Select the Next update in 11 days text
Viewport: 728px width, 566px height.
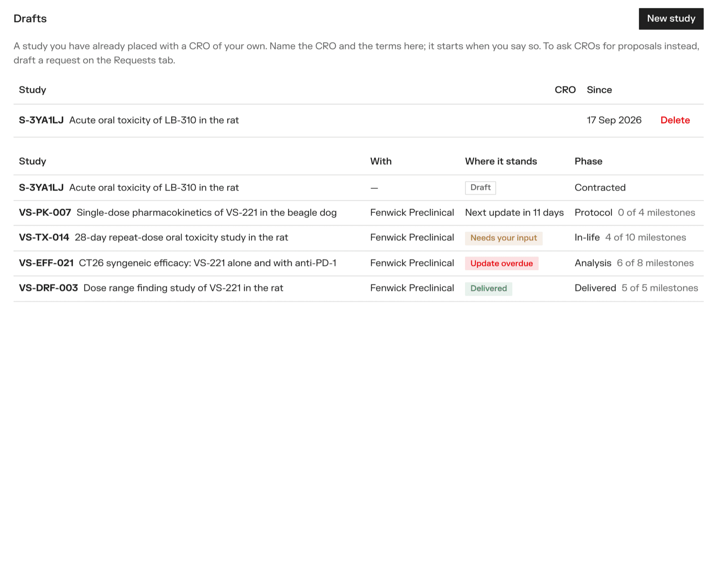(x=514, y=212)
